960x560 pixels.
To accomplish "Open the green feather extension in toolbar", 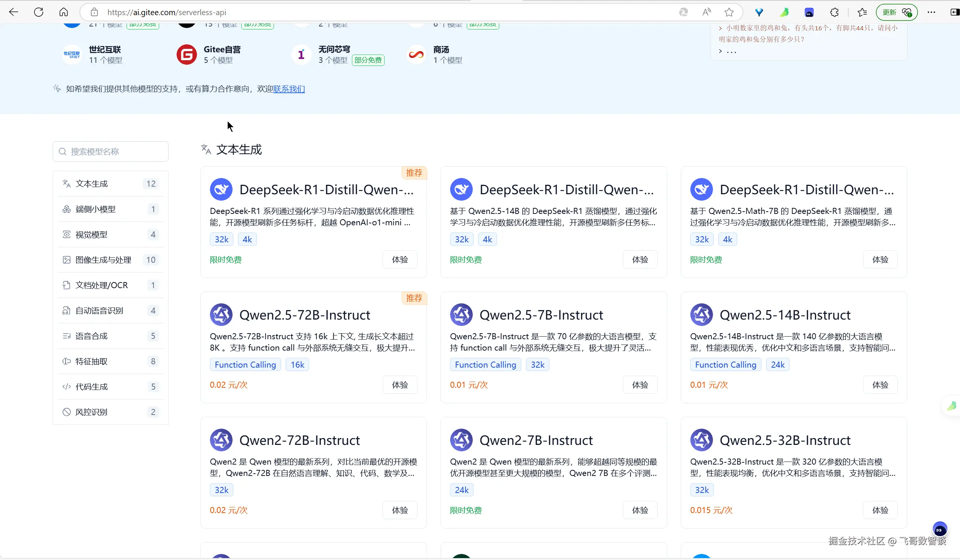I will tap(784, 12).
